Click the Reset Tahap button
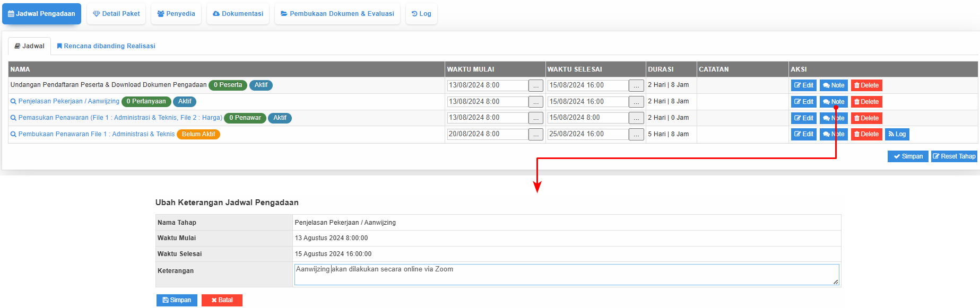 pos(953,156)
